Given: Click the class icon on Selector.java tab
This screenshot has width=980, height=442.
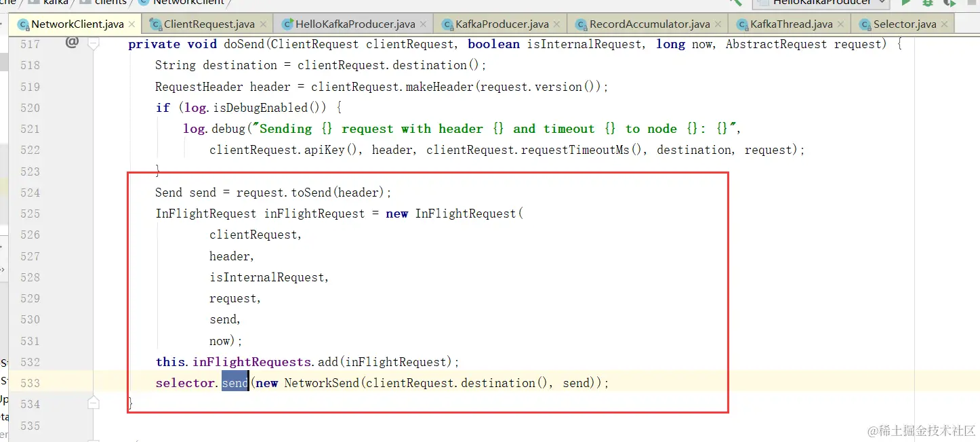Looking at the screenshot, I should 865,24.
